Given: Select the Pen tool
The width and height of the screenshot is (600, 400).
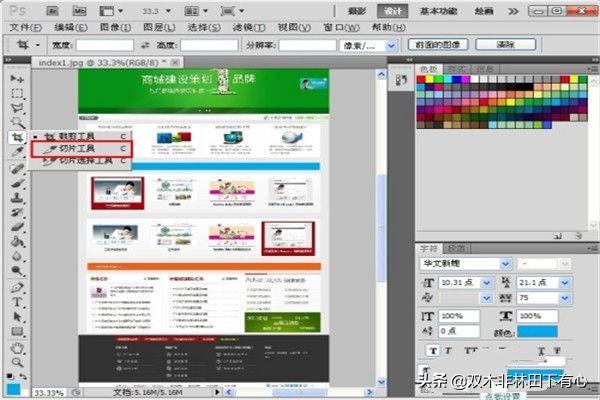Looking at the screenshot, I should (x=17, y=287).
